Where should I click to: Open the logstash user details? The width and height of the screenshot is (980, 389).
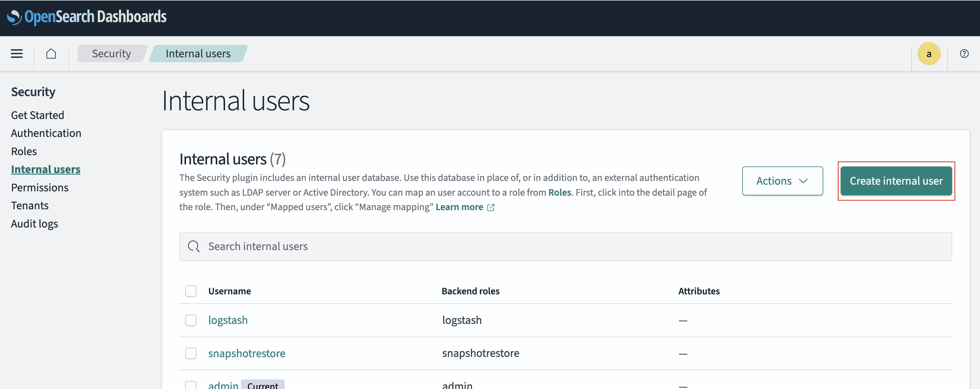coord(228,320)
